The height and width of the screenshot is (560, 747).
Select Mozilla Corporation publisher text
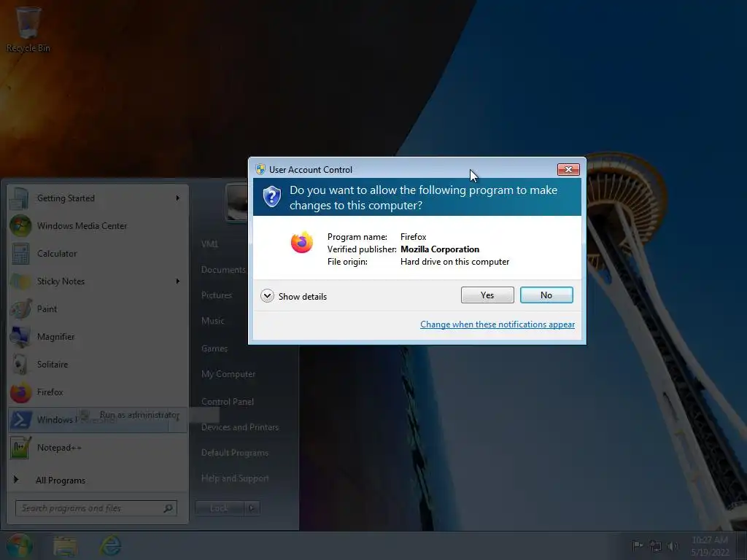click(x=440, y=249)
